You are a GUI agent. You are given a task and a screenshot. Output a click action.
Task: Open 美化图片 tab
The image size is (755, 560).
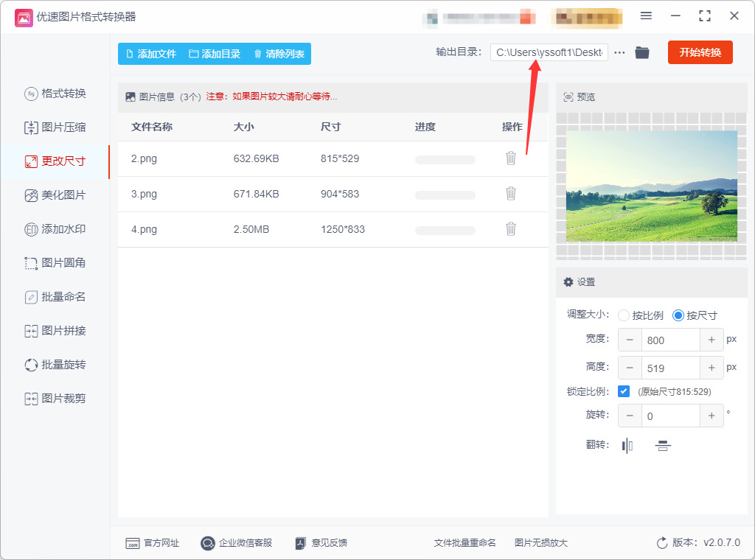55,195
